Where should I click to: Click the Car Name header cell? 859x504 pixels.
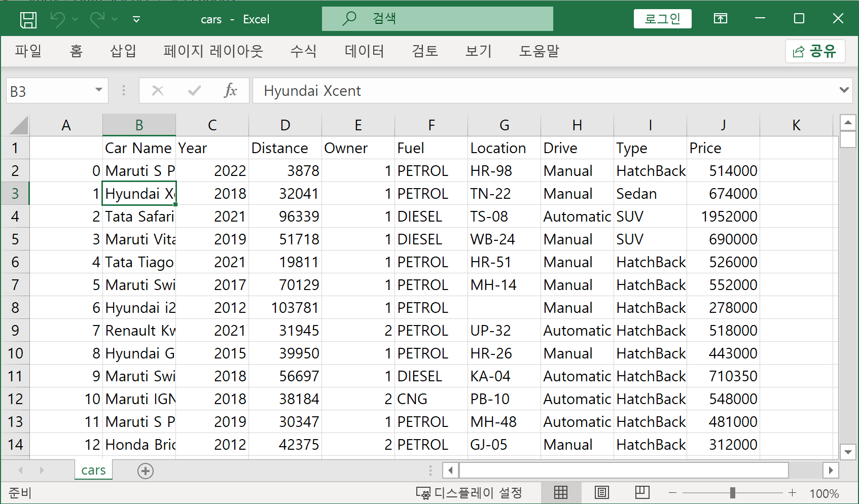pyautogui.click(x=139, y=148)
